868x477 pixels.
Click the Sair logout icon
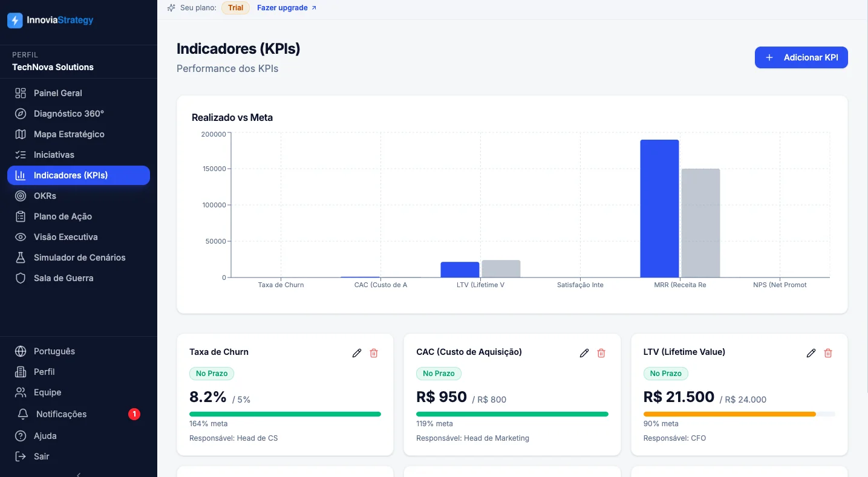click(21, 456)
